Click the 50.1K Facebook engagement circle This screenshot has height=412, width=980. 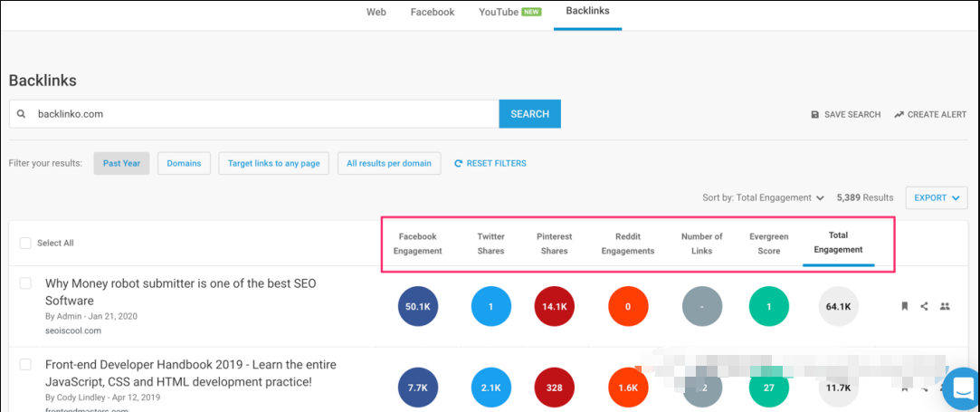coord(417,307)
